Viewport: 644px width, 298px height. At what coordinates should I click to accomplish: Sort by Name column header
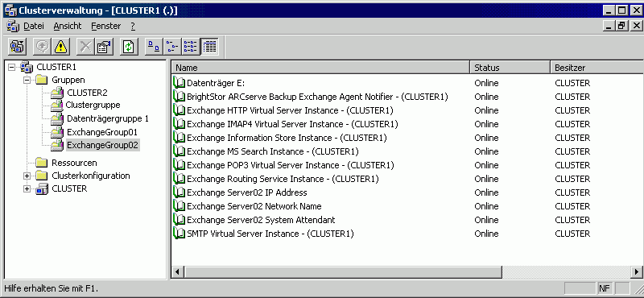pyautogui.click(x=320, y=68)
